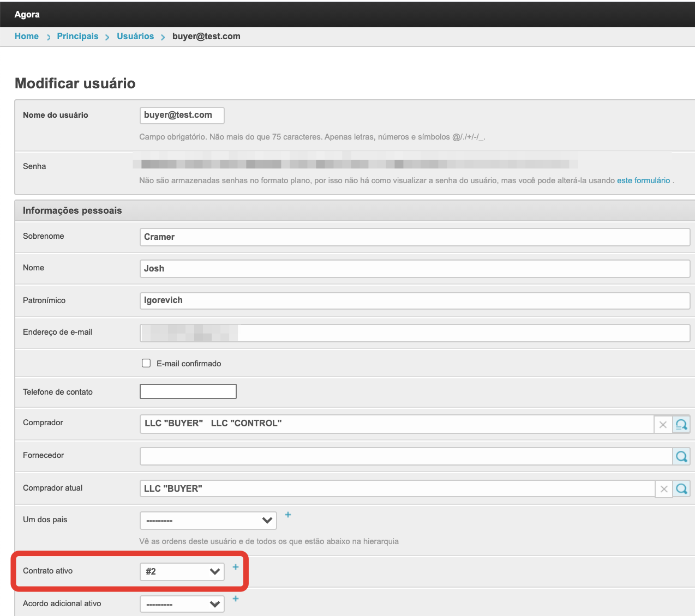Follow the 'este formulário' password link
695x616 pixels.
point(643,180)
